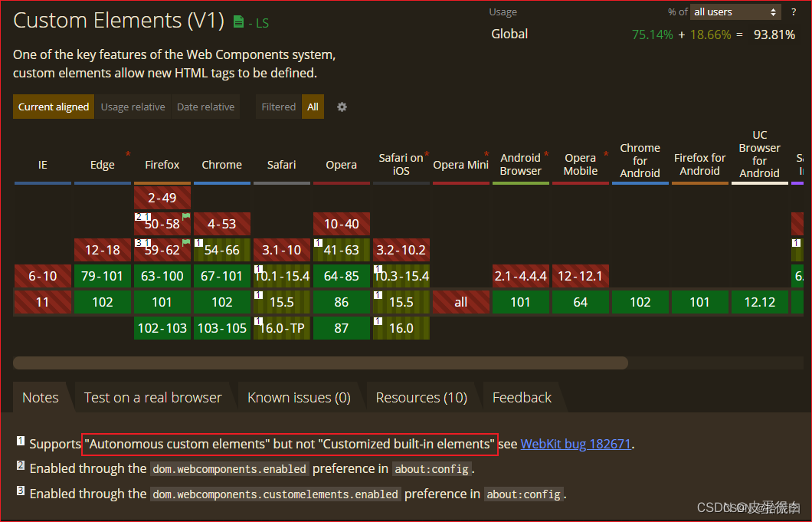Click the Edge column header
812x522 pixels.
[x=103, y=165]
